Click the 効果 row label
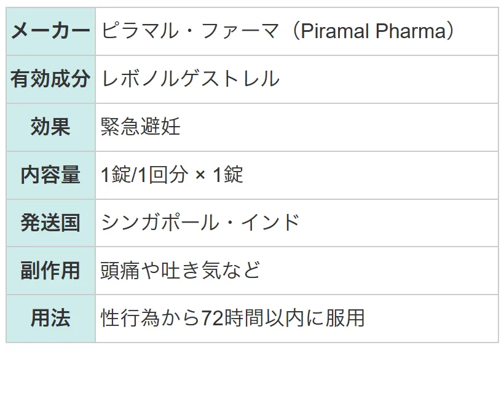 (50, 127)
